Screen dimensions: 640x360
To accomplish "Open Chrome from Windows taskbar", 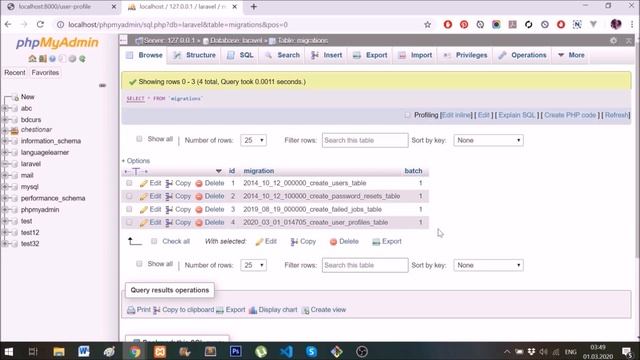I will 134,351.
